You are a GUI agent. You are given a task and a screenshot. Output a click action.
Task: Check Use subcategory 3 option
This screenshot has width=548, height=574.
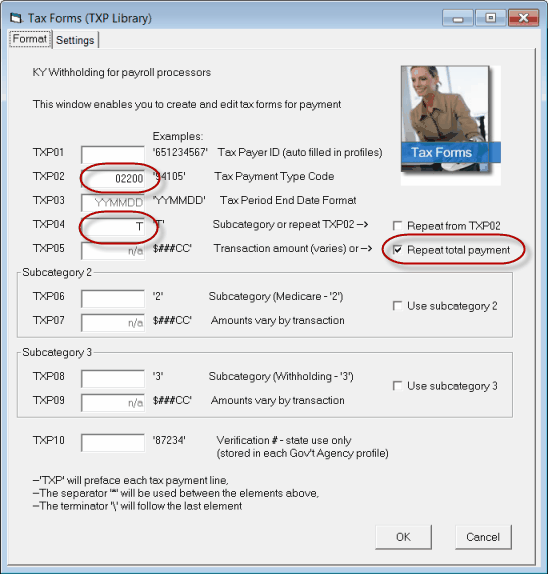[x=398, y=386]
